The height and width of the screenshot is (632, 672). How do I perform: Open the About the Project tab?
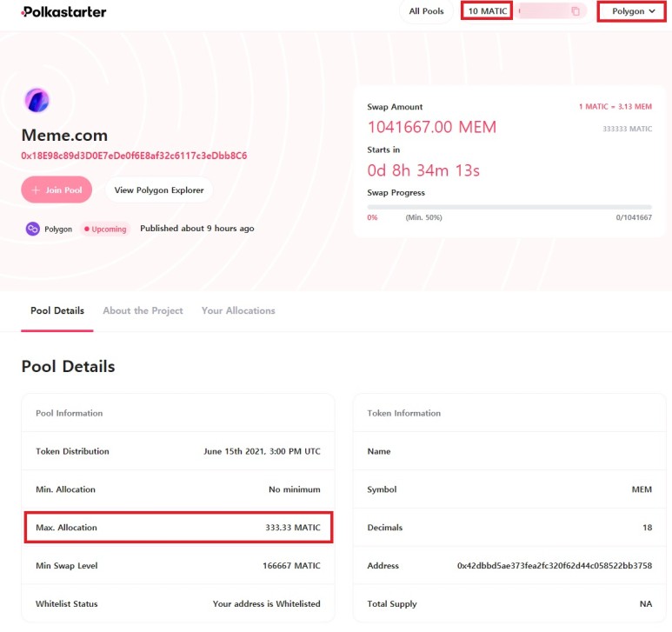[143, 310]
